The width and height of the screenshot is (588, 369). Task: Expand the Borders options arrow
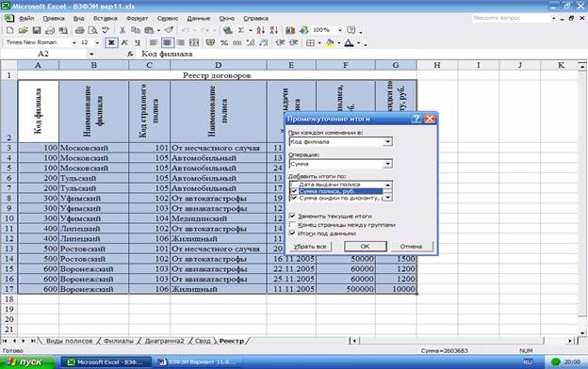pos(319,43)
